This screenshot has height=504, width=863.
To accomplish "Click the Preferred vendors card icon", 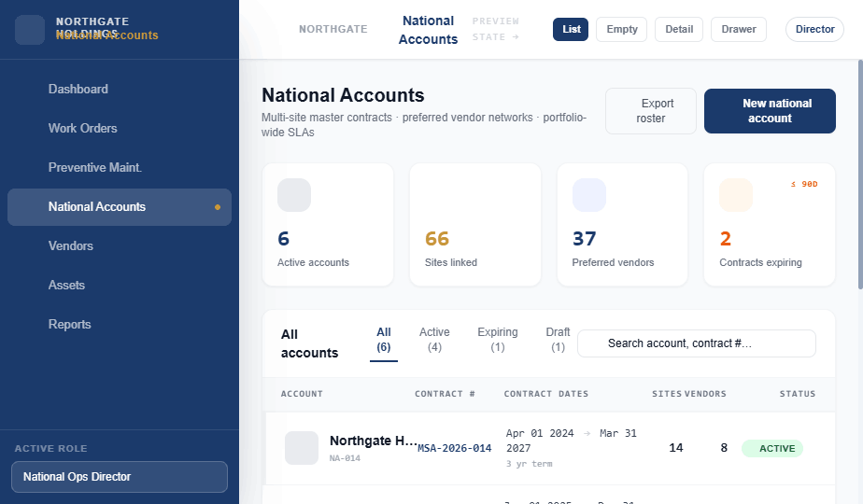I will click(589, 195).
